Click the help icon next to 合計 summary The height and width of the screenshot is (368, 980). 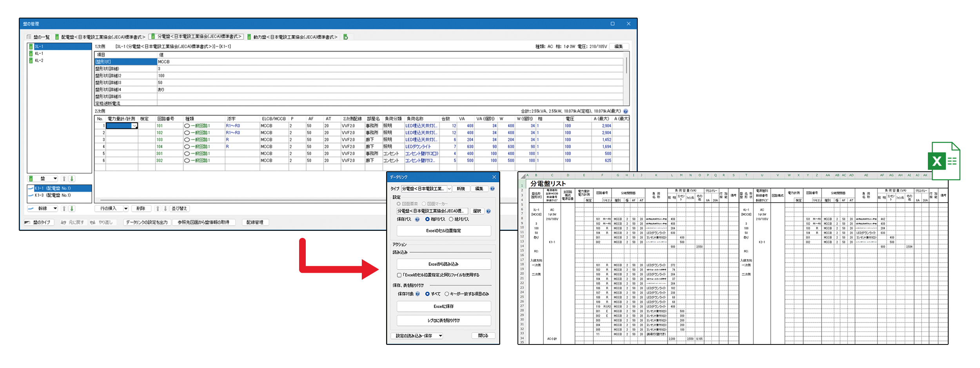626,111
